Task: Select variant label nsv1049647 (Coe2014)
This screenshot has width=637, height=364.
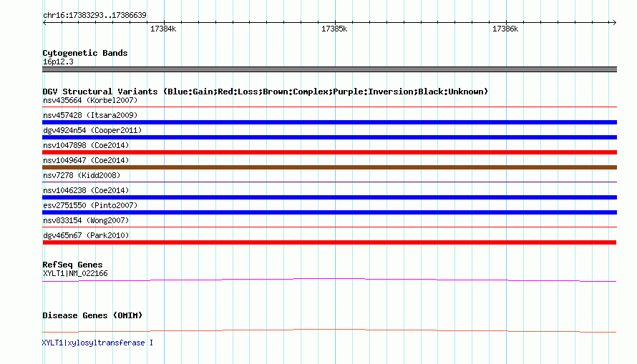Action: click(86, 160)
